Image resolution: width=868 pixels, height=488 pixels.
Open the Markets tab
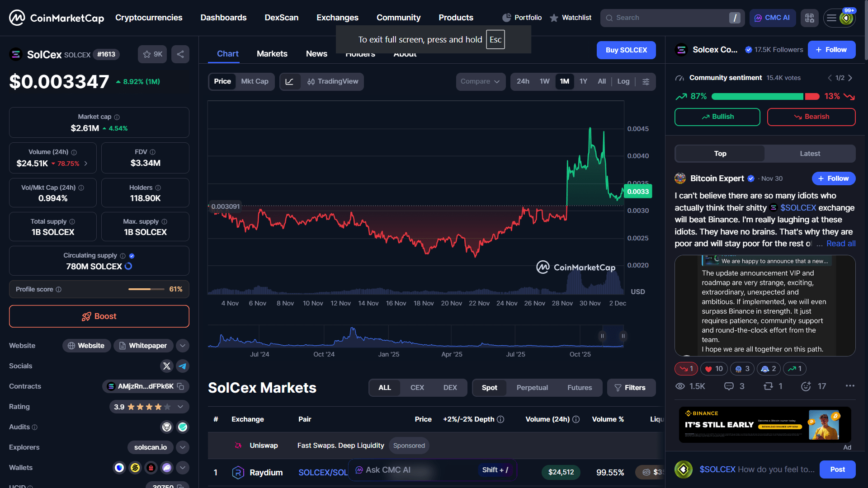(x=272, y=54)
